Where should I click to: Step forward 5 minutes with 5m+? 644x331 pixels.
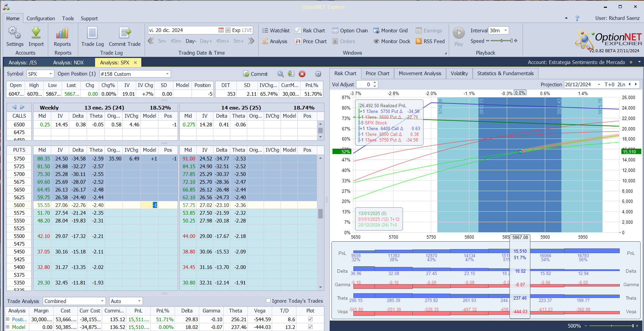[x=238, y=41]
